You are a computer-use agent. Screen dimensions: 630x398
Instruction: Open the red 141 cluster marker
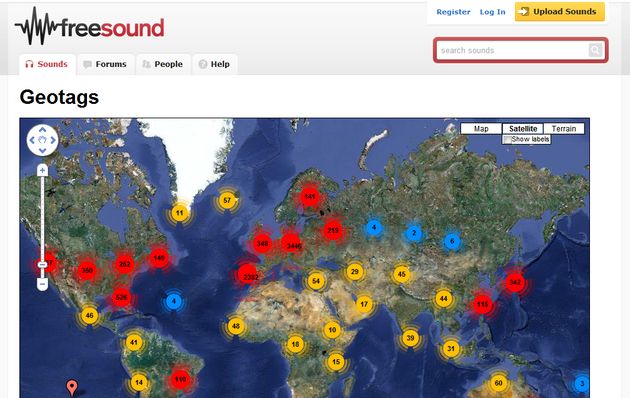310,197
